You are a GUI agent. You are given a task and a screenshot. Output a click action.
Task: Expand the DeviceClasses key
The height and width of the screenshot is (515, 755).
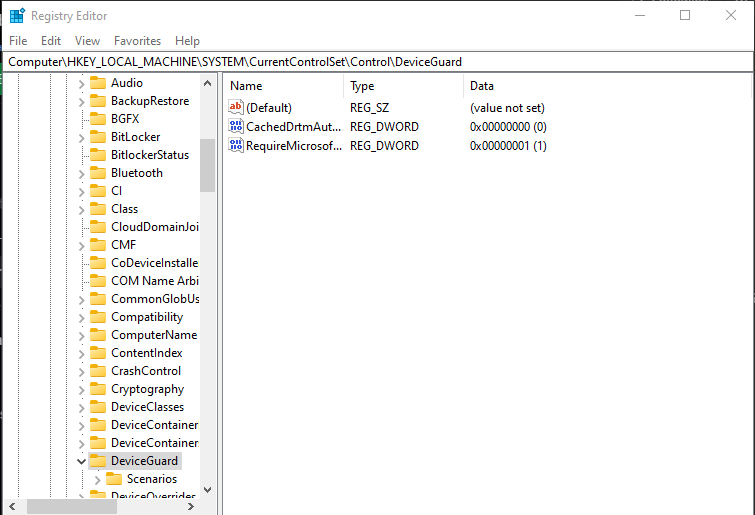point(81,408)
